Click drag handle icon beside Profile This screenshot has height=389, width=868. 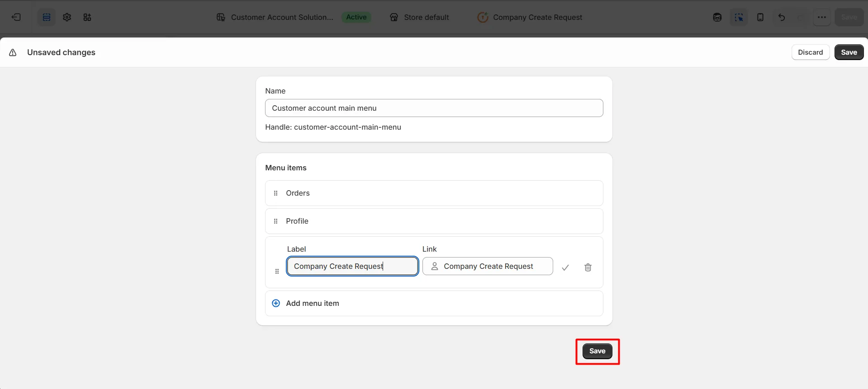(276, 221)
